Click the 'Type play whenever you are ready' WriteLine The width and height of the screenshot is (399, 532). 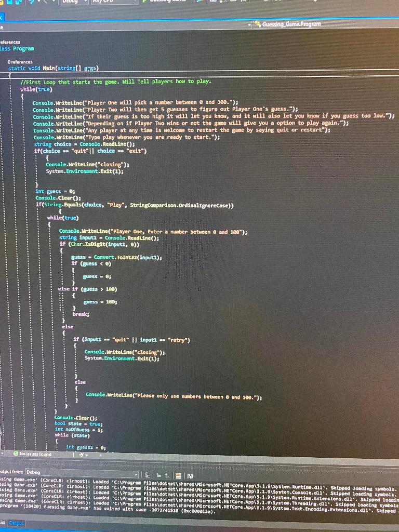(x=127, y=137)
